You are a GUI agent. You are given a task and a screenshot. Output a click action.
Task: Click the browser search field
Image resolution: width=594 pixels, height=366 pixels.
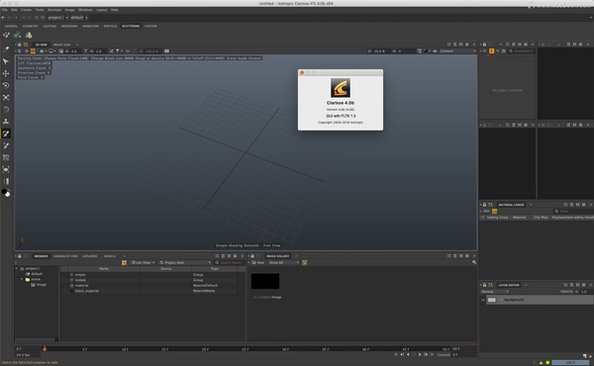[x=231, y=263]
